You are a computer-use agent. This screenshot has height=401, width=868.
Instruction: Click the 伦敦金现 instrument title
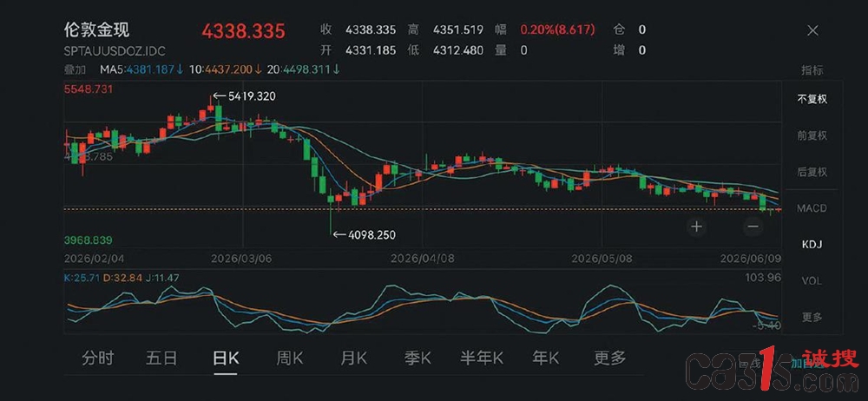point(97,30)
